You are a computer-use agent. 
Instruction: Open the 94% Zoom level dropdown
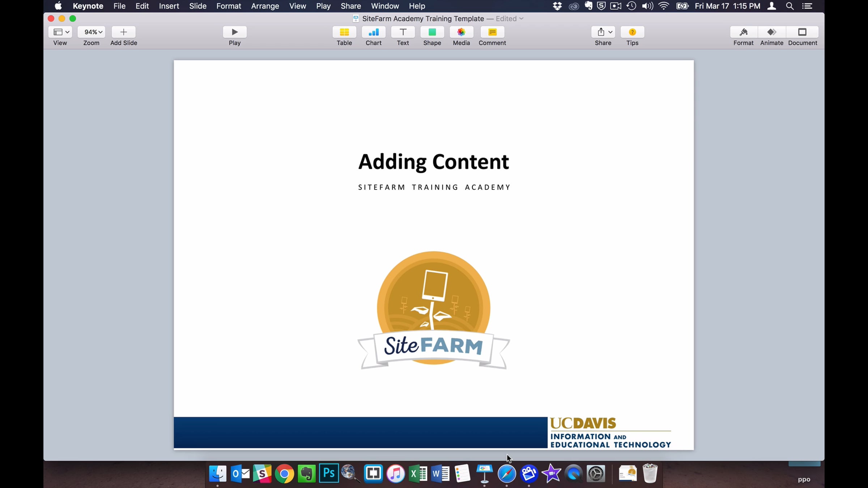click(x=92, y=32)
